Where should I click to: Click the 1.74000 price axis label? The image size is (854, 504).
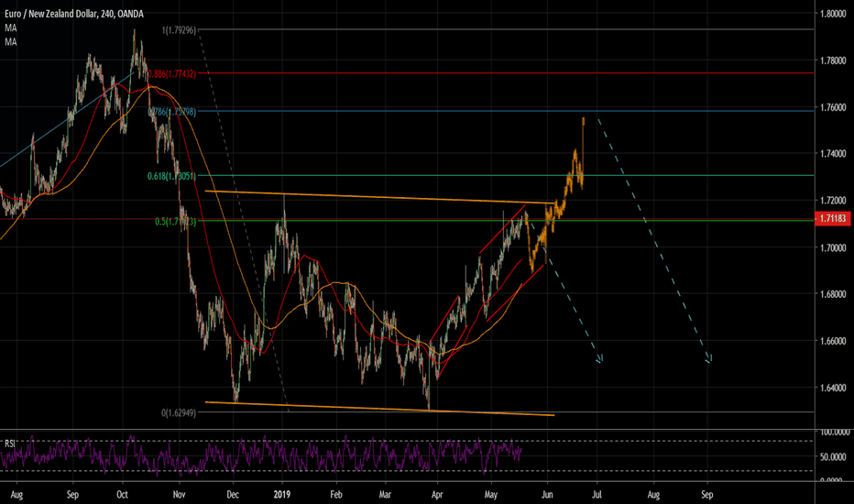[x=833, y=154]
